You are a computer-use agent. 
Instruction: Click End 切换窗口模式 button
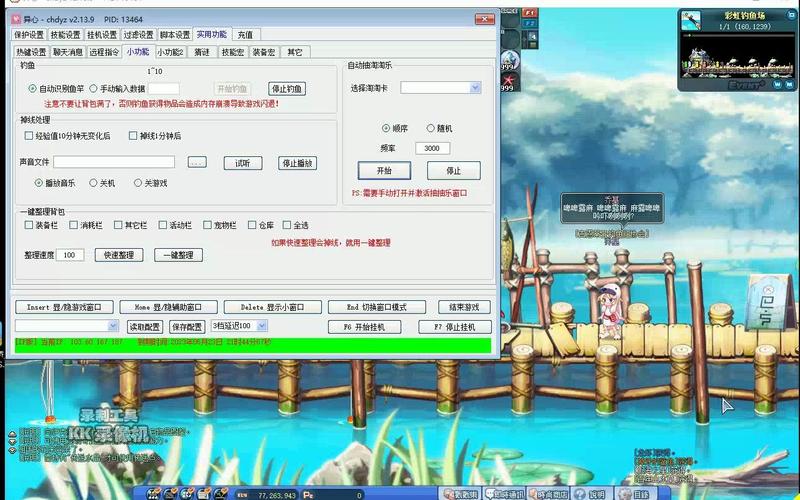(x=377, y=307)
